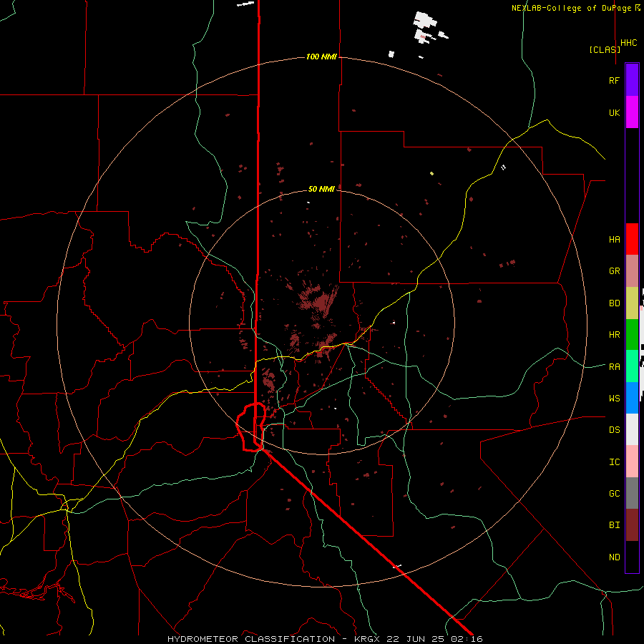This screenshot has width=644, height=644.
Task: Click the RA legend label
Action: pos(615,367)
